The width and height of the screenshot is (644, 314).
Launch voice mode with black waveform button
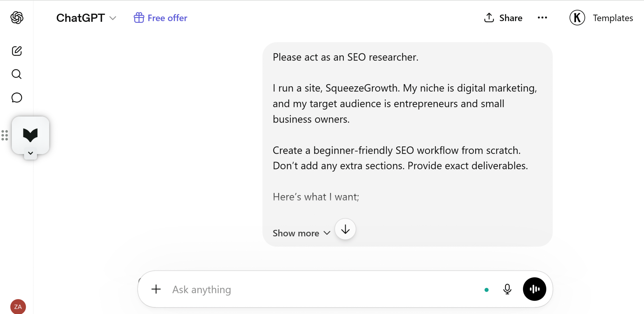534,289
